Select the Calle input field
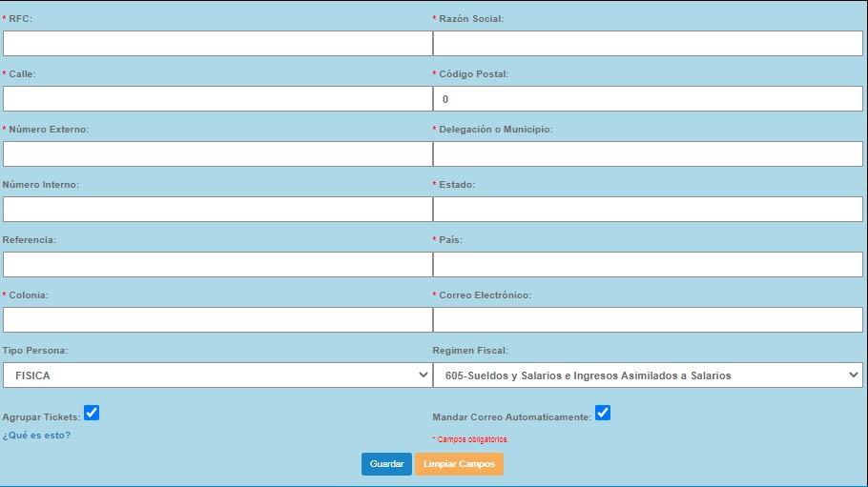Image resolution: width=868 pixels, height=487 pixels. pos(217,99)
